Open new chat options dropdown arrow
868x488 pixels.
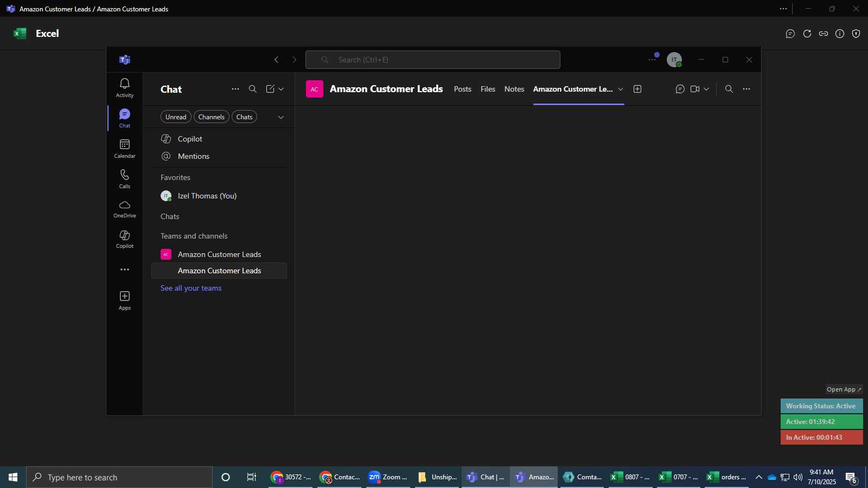tap(281, 89)
